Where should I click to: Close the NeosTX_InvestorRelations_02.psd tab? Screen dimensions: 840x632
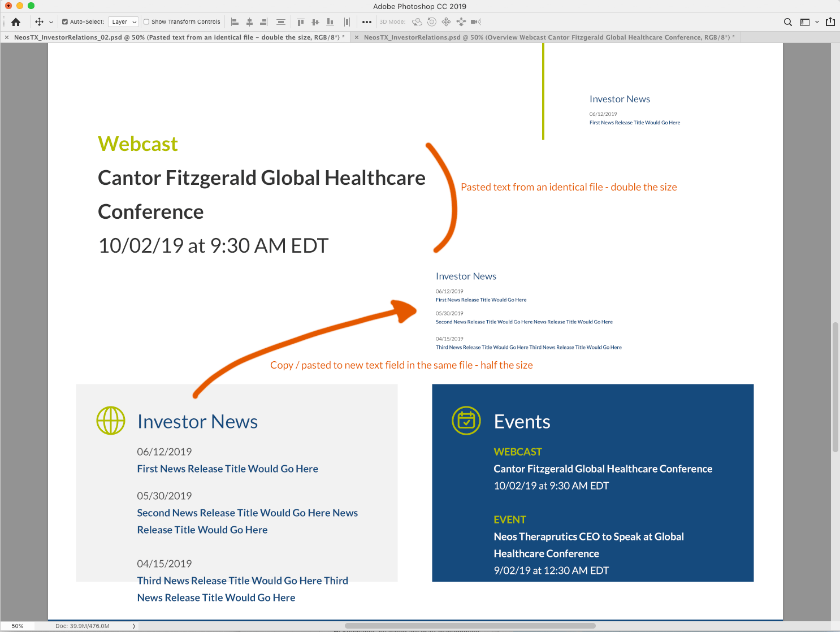(x=6, y=37)
